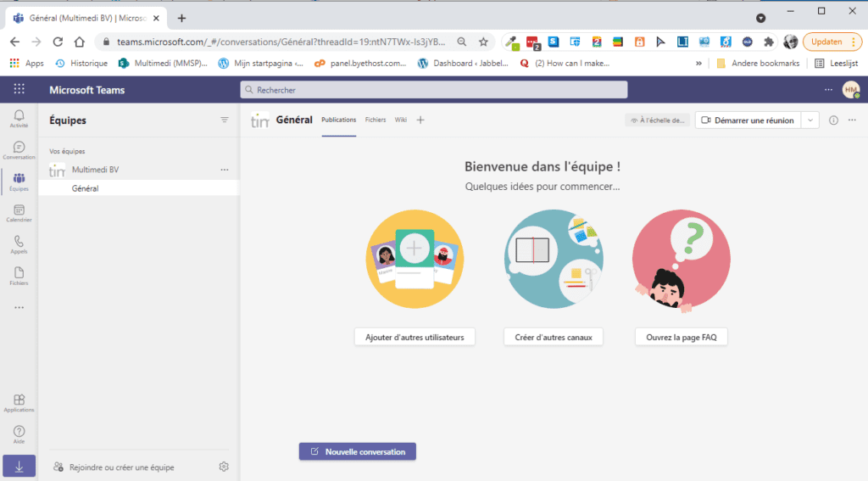
Task: Expand hidden bookmarks chevron
Action: (x=698, y=63)
